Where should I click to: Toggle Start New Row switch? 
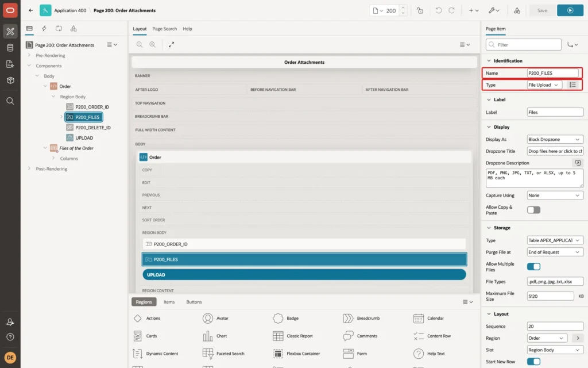[533, 361]
